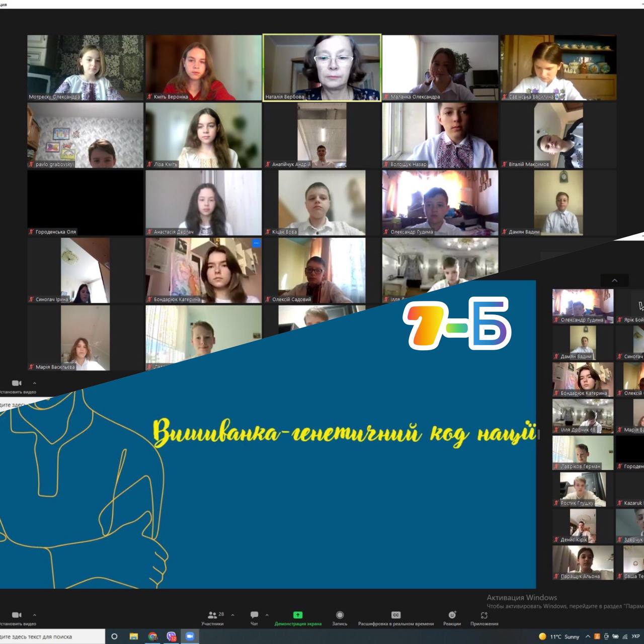Click Расшифровка в реальном времени label
644x644 pixels.
point(396,624)
